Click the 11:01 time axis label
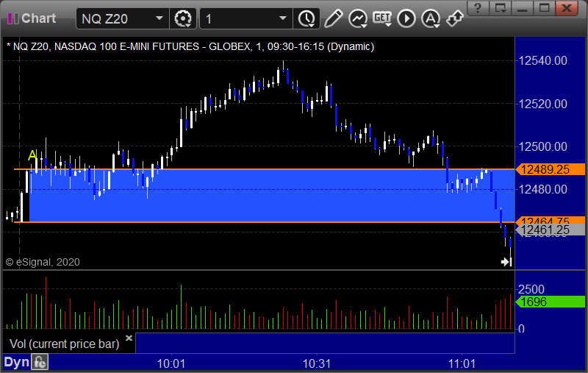The height and width of the screenshot is (373, 588). (462, 363)
